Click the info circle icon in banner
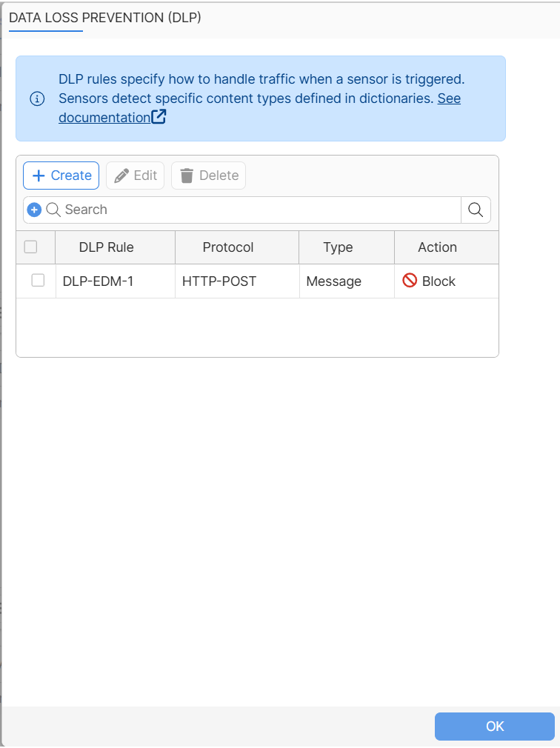Image resolution: width=560 pixels, height=748 pixels. [x=37, y=98]
